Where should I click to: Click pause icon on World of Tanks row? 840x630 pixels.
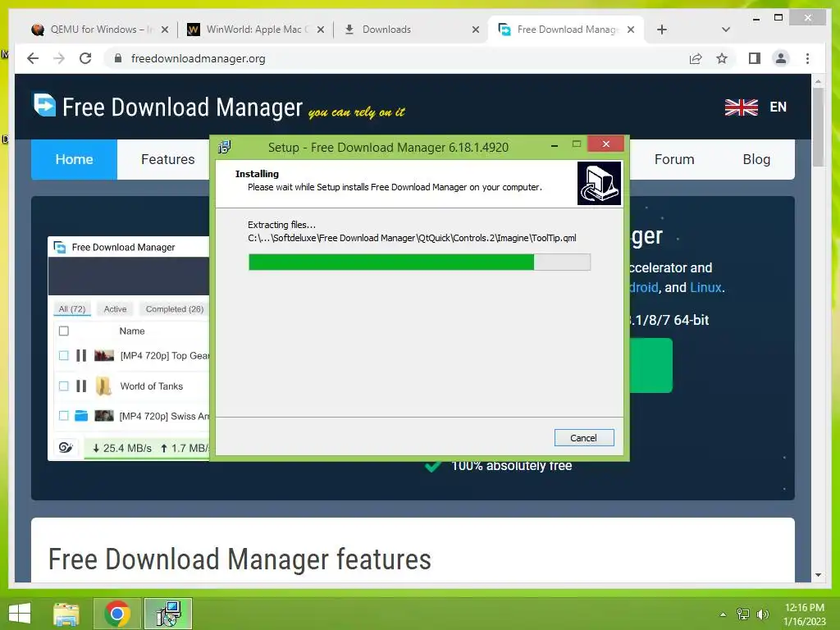(x=81, y=386)
